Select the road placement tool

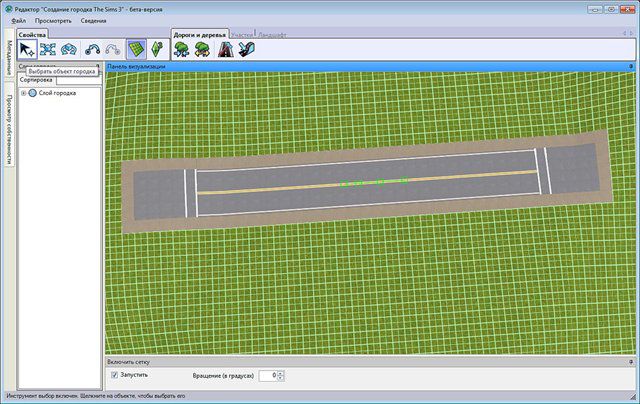(x=225, y=49)
